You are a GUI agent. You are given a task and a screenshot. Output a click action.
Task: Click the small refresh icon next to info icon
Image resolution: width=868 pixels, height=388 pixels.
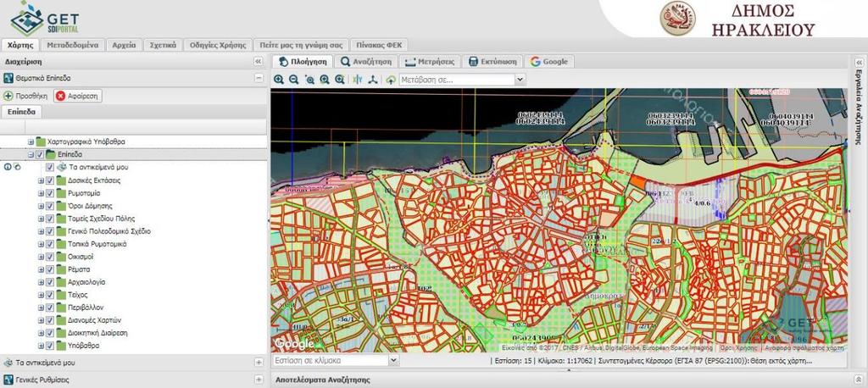coord(17,167)
